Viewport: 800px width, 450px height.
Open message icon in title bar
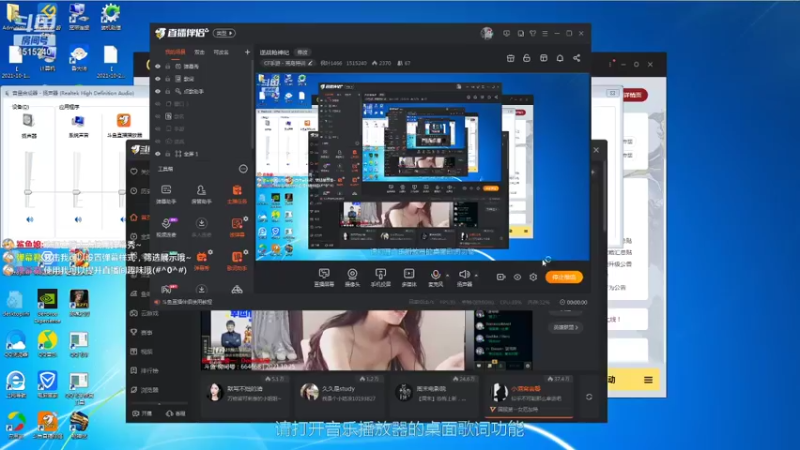tap(506, 33)
